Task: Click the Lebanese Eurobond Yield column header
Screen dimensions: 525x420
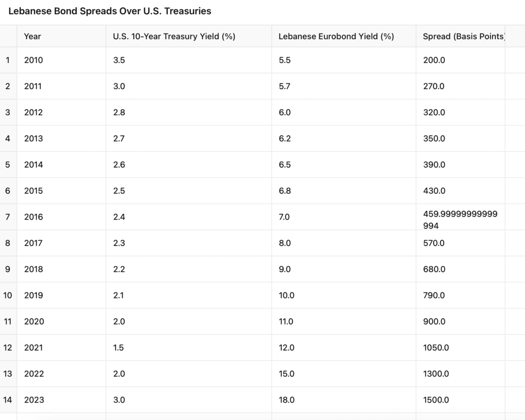Action: pos(336,36)
